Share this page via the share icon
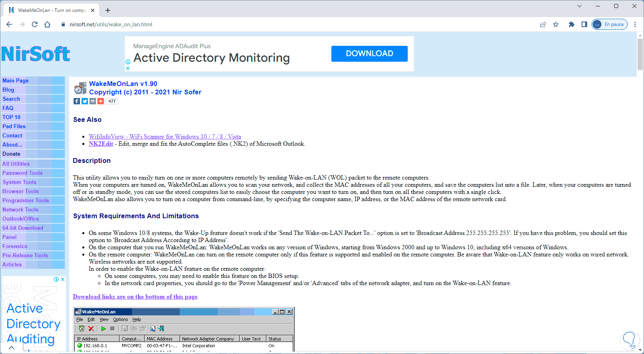This screenshot has height=354, width=644. point(543,24)
